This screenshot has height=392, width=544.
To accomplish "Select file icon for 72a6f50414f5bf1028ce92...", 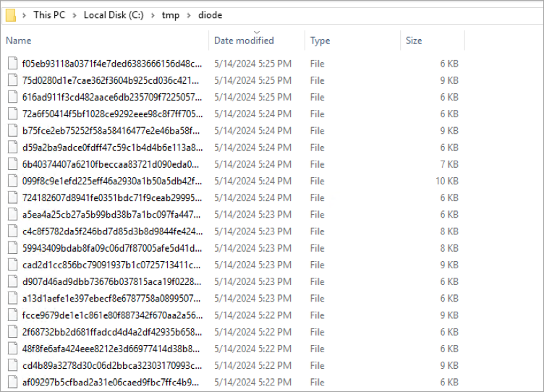I will (13, 114).
